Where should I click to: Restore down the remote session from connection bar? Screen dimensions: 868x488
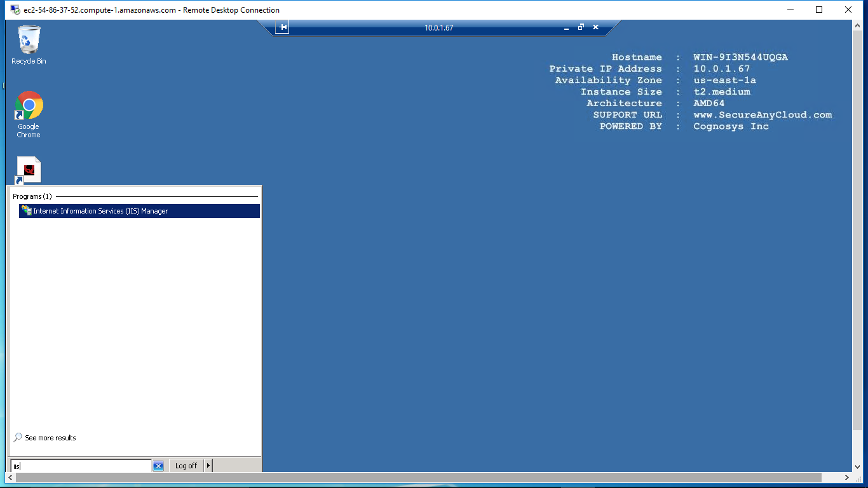(x=581, y=27)
